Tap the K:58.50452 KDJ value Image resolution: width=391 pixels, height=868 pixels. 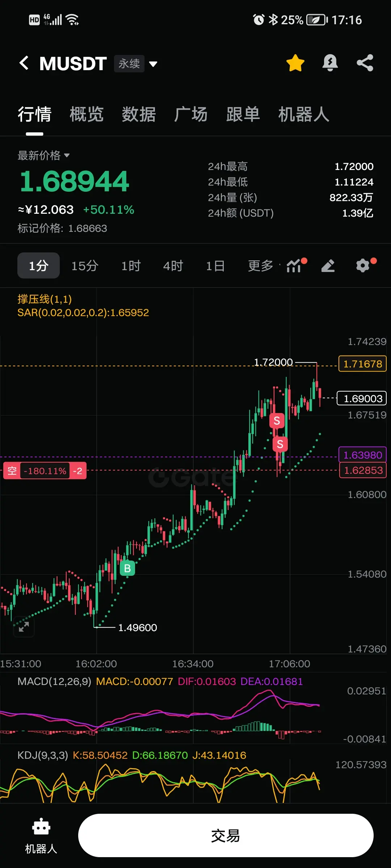click(x=100, y=755)
